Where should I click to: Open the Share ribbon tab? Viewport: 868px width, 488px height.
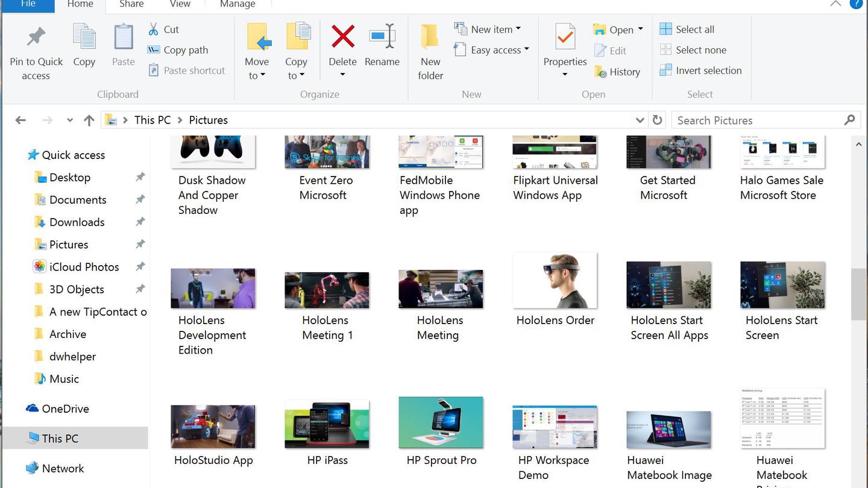click(131, 4)
